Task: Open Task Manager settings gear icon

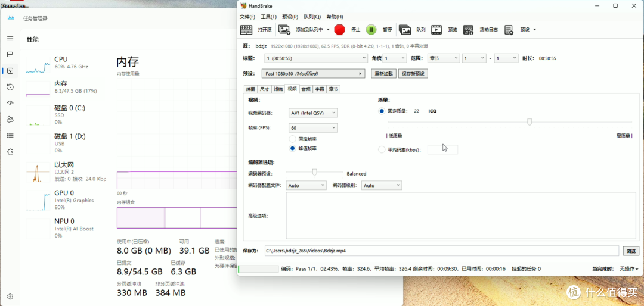Action: click(x=10, y=296)
